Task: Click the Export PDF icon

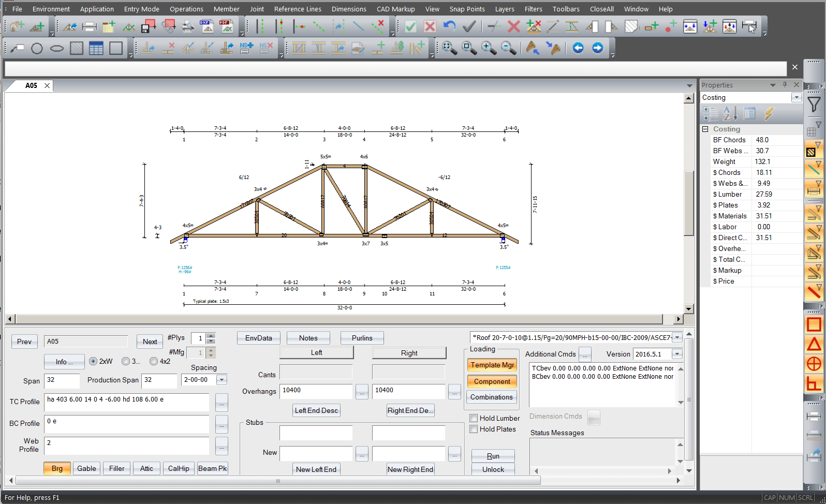Action: [226, 26]
